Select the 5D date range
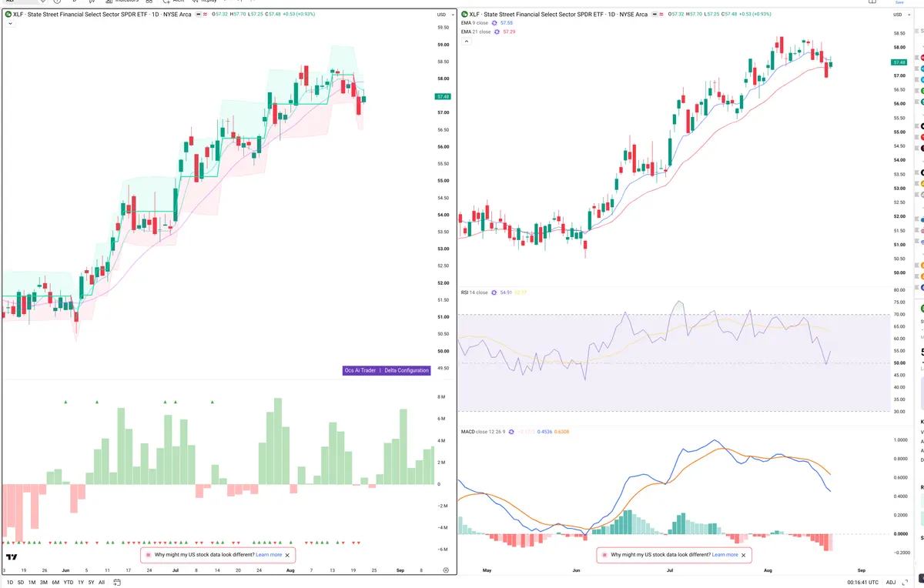This screenshot has height=588, width=924. (21, 583)
